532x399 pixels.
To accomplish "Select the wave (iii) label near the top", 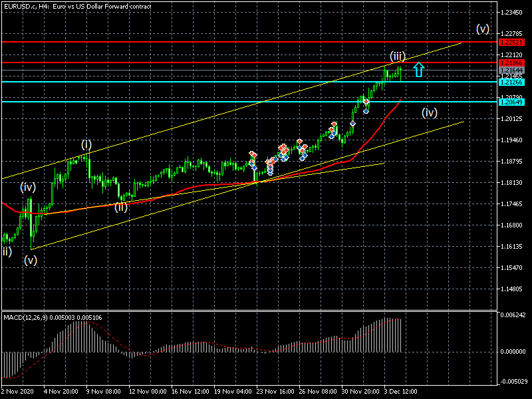I will (x=398, y=55).
